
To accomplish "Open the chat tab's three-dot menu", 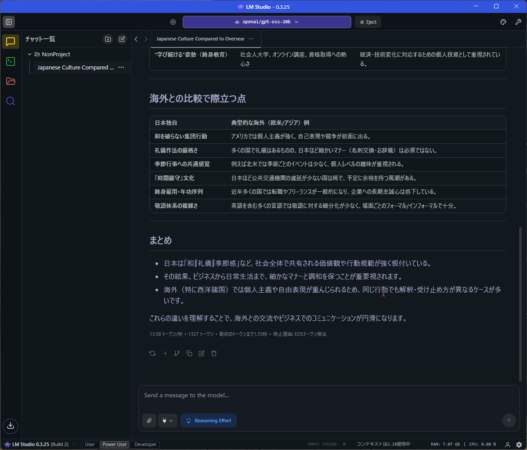I will pyautogui.click(x=251, y=39).
